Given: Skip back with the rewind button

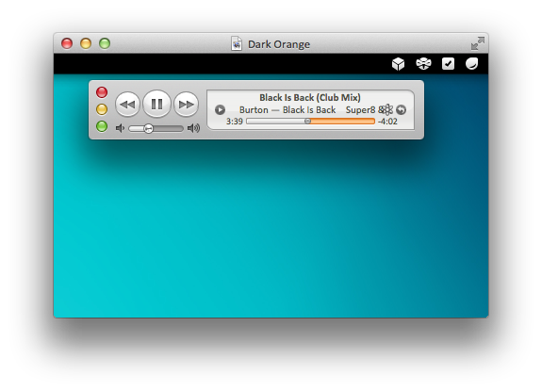Looking at the screenshot, I should [x=127, y=104].
